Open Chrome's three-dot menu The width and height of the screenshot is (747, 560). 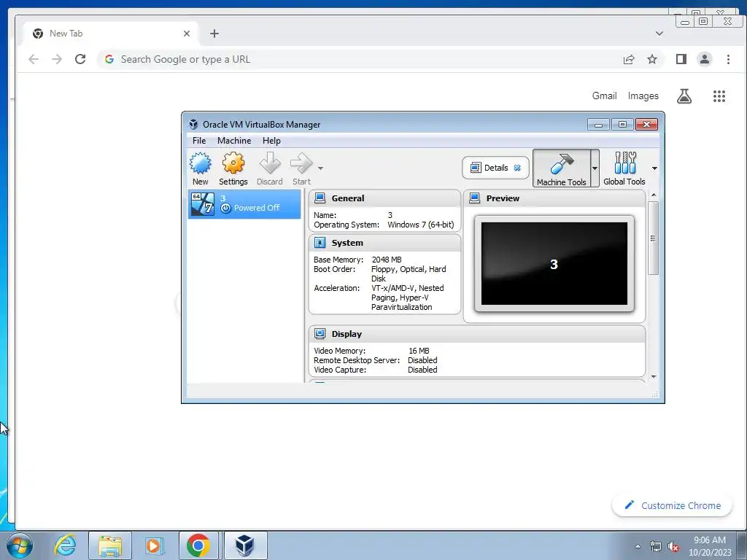click(x=728, y=59)
